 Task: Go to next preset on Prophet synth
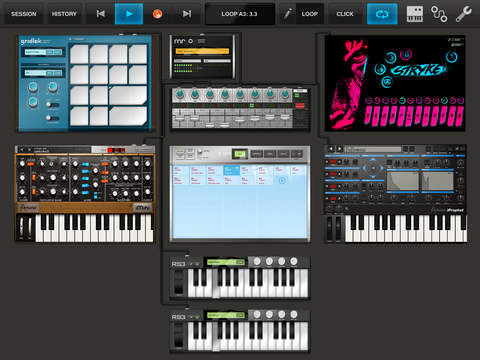339,149
